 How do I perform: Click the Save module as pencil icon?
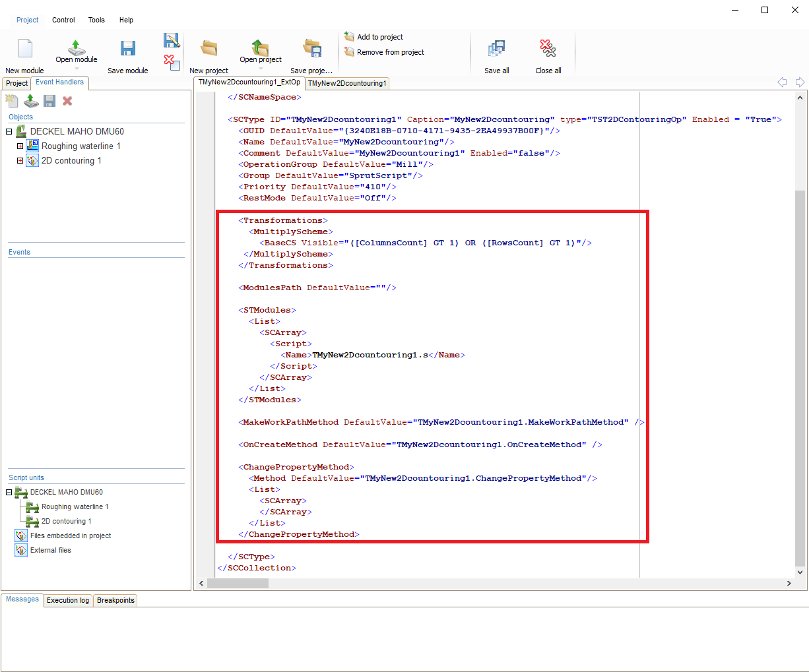point(172,40)
